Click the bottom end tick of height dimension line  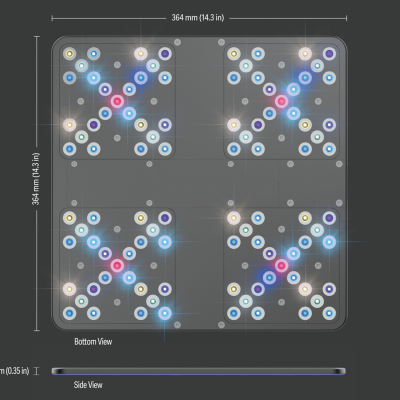[x=37, y=330]
